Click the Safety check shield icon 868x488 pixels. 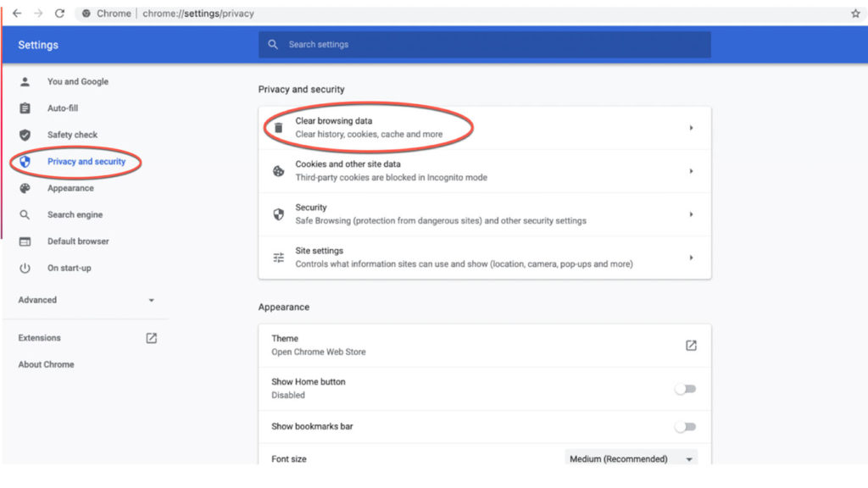[x=25, y=135]
